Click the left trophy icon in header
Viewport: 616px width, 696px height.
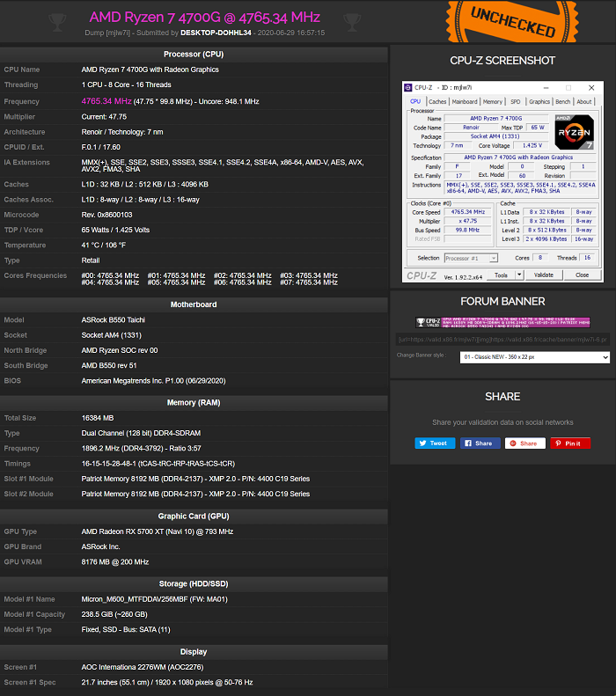(57, 21)
